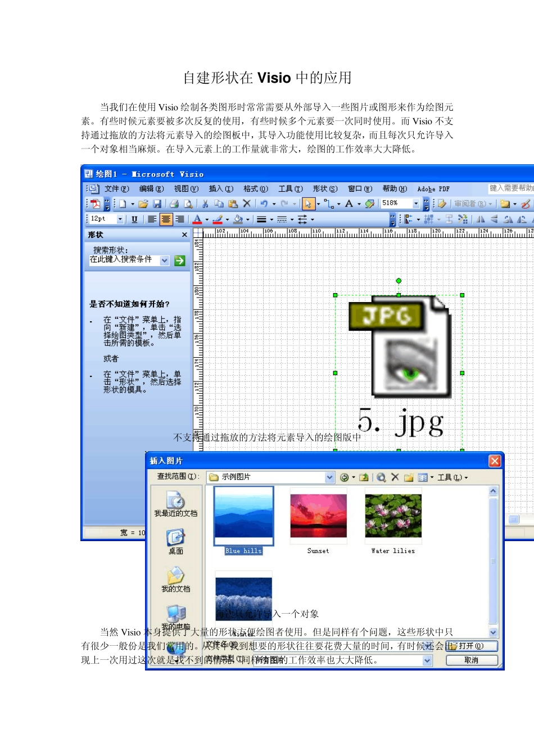Viewport: 534px width, 756px height.
Task: Go to 我的文档 in dialog sidebar
Action: tap(176, 579)
